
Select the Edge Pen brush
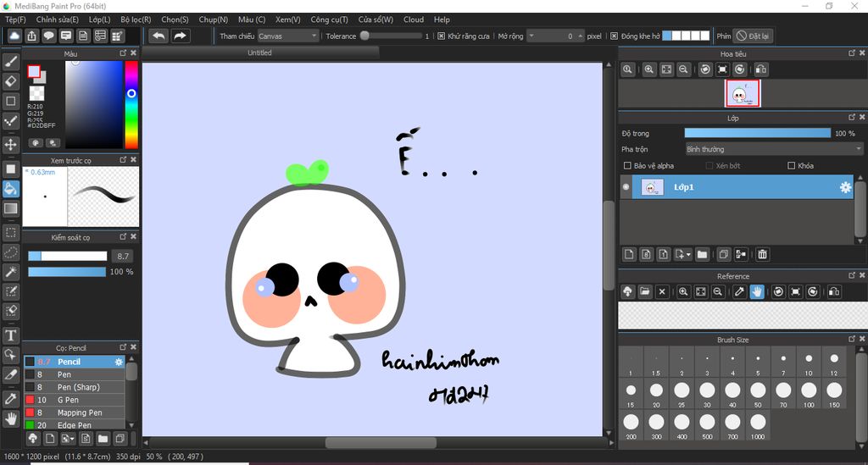[75, 424]
